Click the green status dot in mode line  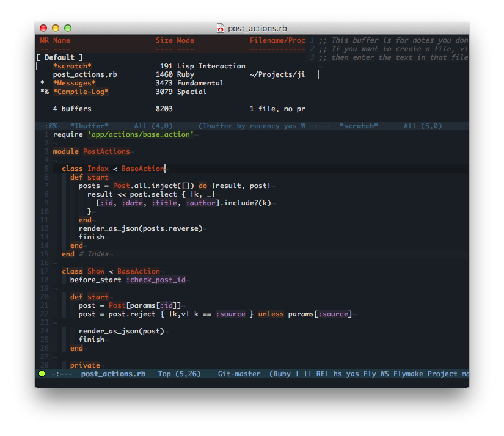pyautogui.click(x=42, y=373)
